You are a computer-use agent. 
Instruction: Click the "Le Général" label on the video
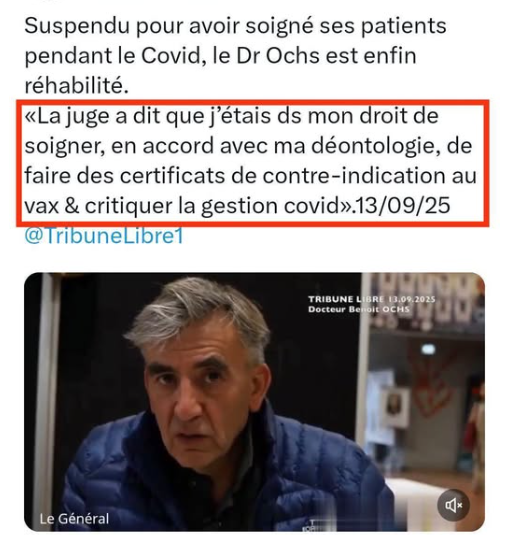coord(74,519)
